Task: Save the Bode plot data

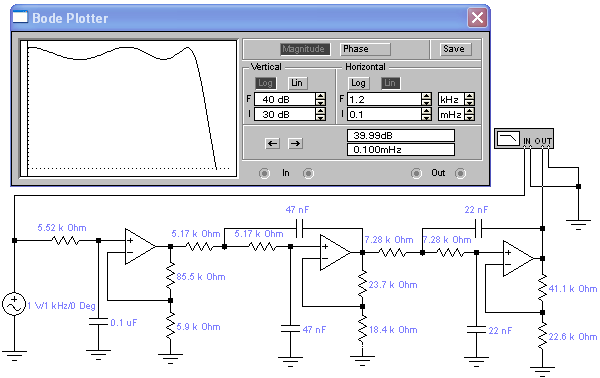Action: (x=454, y=49)
